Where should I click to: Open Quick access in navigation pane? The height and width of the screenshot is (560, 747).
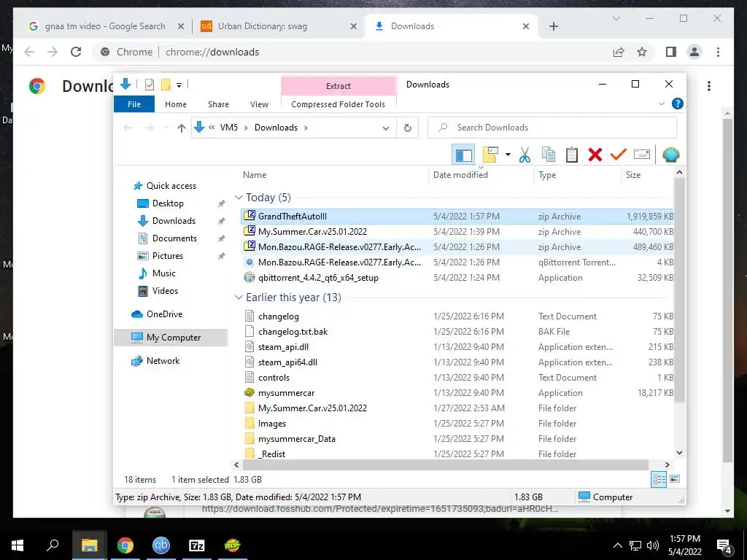coord(171,186)
